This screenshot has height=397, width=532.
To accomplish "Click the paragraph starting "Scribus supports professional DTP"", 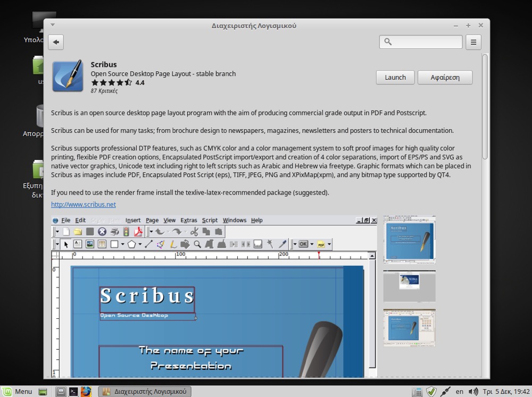I will click(261, 162).
